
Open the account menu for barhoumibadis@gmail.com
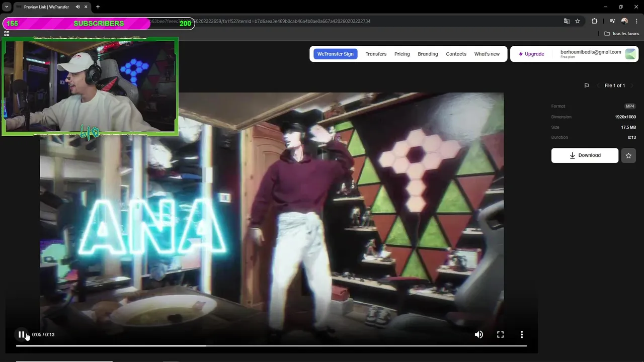click(591, 54)
